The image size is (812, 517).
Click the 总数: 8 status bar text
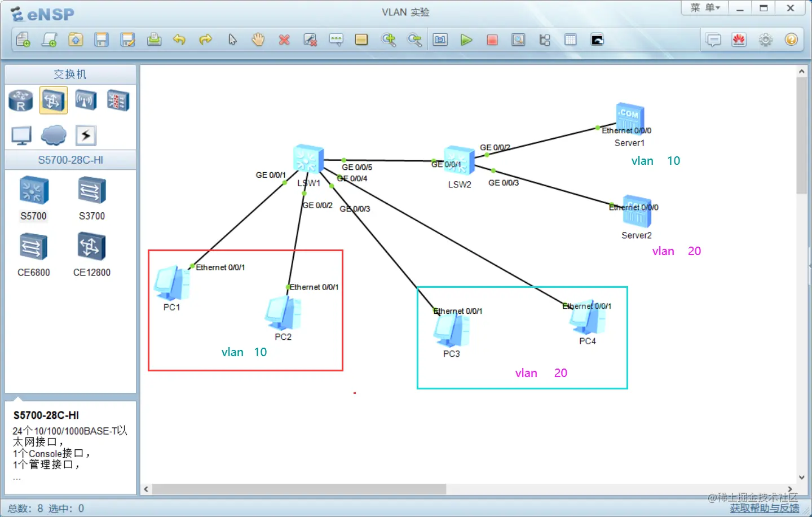point(25,509)
